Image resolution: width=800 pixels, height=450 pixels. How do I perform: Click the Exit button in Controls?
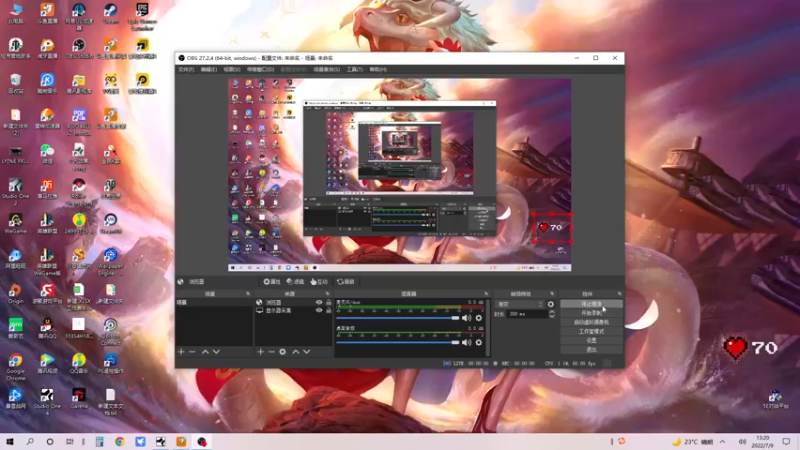(591, 349)
